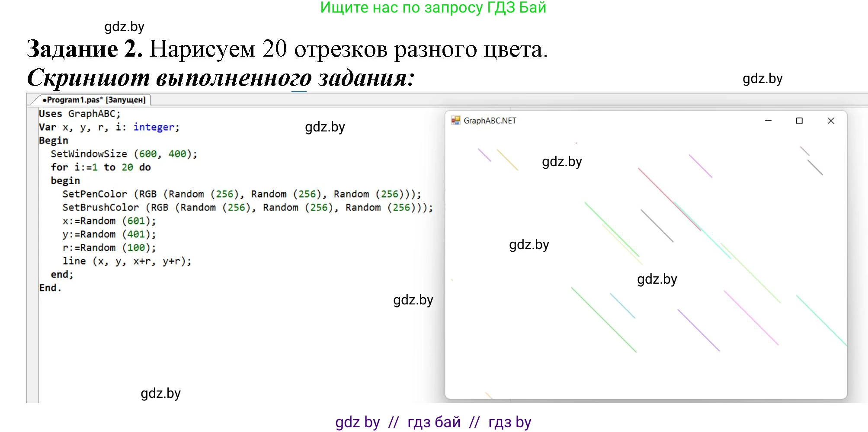Minimize the GraphABC.NET window
The height and width of the screenshot is (432, 868).
(768, 121)
